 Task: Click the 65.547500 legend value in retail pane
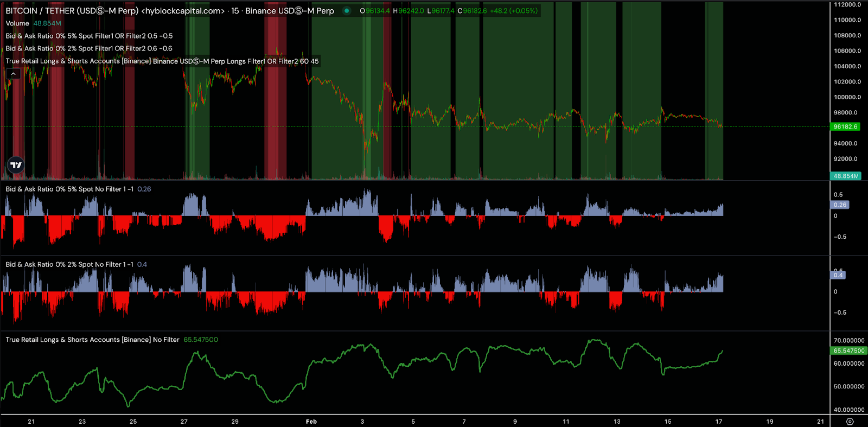(201, 340)
